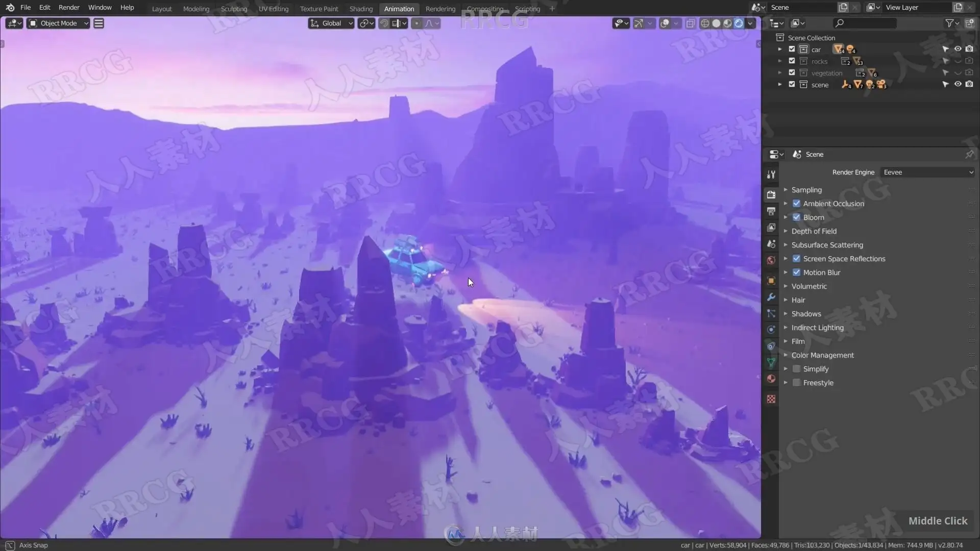Screen dimensions: 980x551
Task: Enable the Freestyle checkbox
Action: 796,383
